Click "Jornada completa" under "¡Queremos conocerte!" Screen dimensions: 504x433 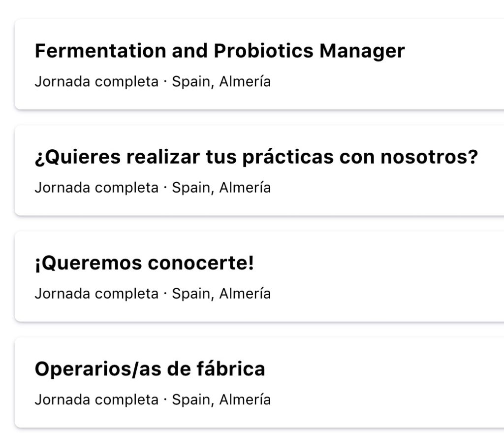click(95, 294)
